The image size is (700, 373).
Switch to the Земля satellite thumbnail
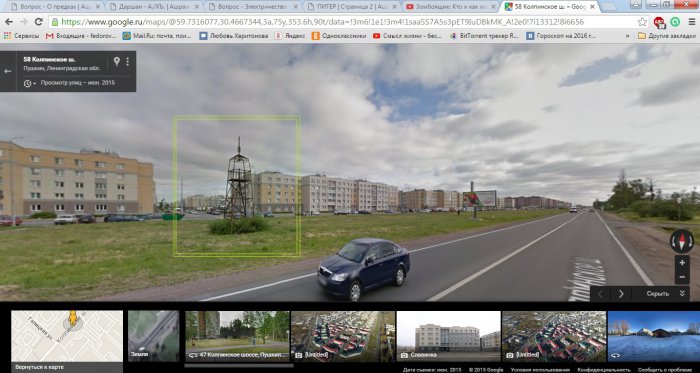[154, 336]
